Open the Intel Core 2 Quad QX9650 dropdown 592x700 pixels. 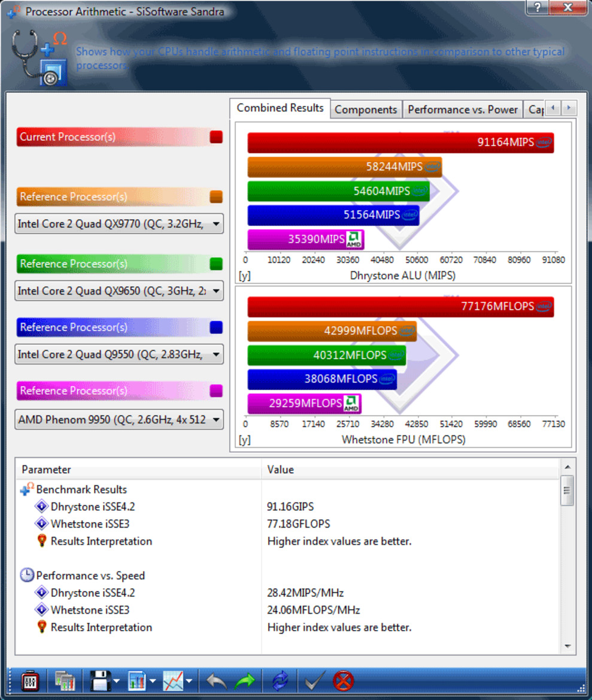119,290
